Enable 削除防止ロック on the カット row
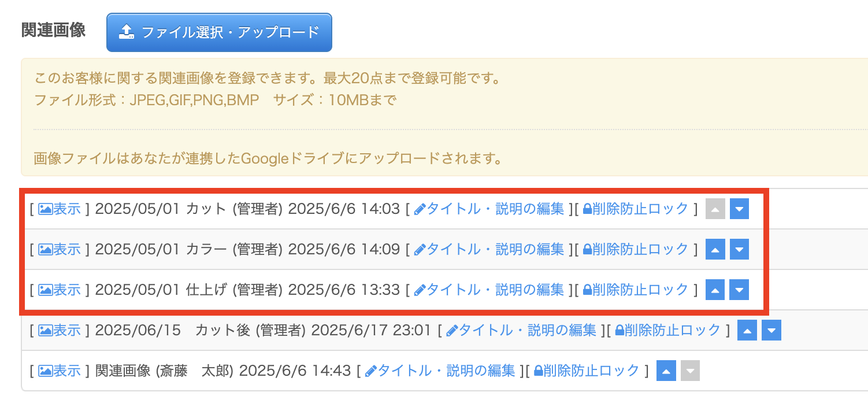 [x=636, y=209]
